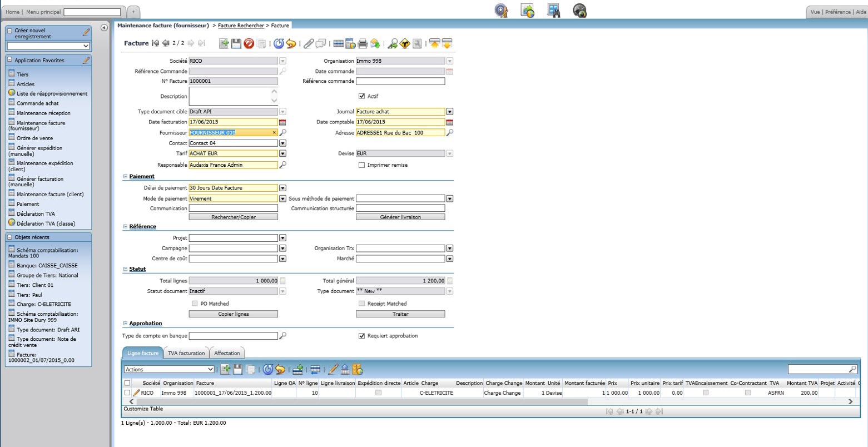Open the chat bubbles icon in Facture toolbar
868x447 pixels.
(321, 43)
